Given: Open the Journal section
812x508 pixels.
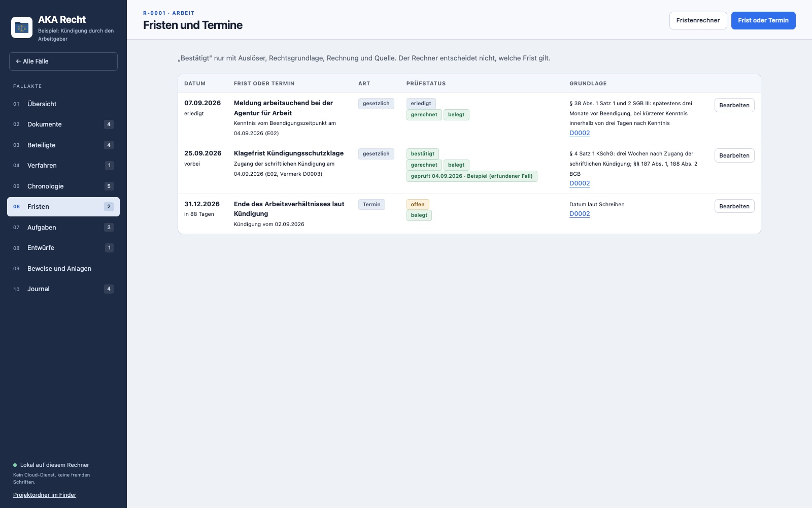Looking at the screenshot, I should [63, 289].
